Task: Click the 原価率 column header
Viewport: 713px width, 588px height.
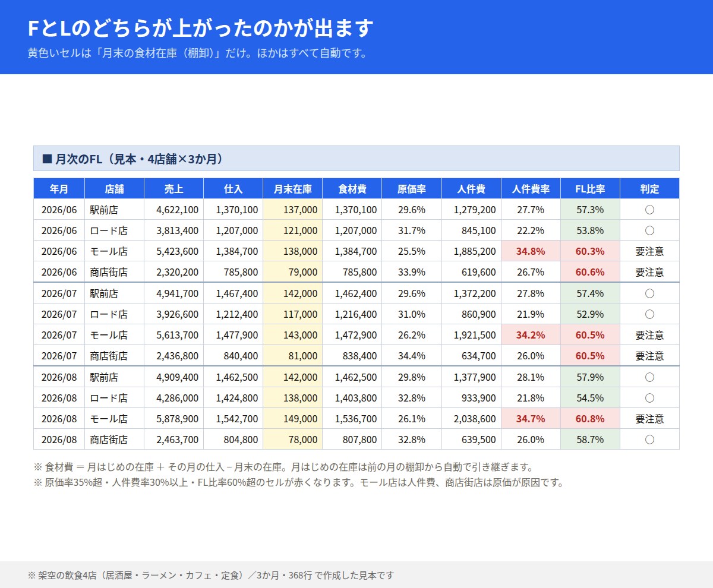Action: click(x=412, y=189)
